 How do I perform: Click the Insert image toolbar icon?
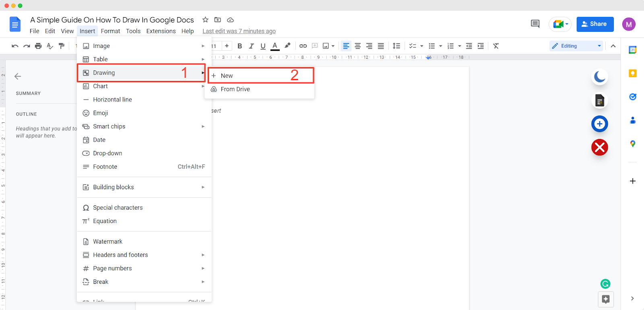click(326, 46)
